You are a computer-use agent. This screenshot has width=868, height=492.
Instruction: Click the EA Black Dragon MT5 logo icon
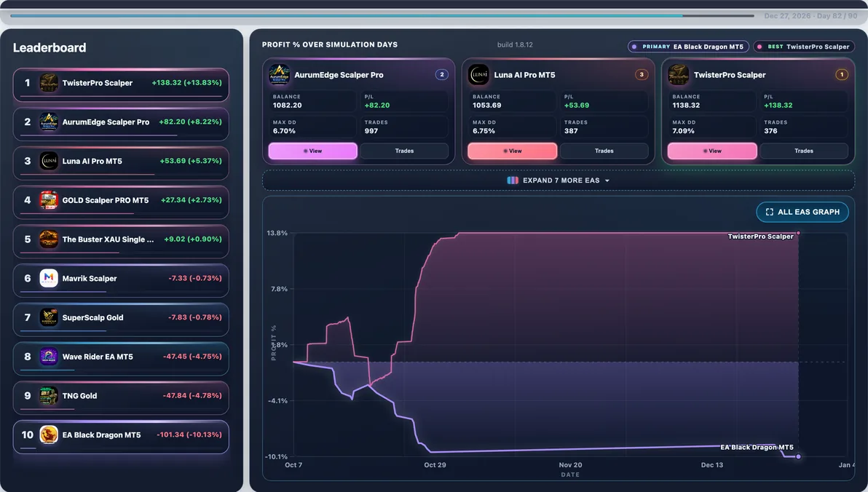49,435
